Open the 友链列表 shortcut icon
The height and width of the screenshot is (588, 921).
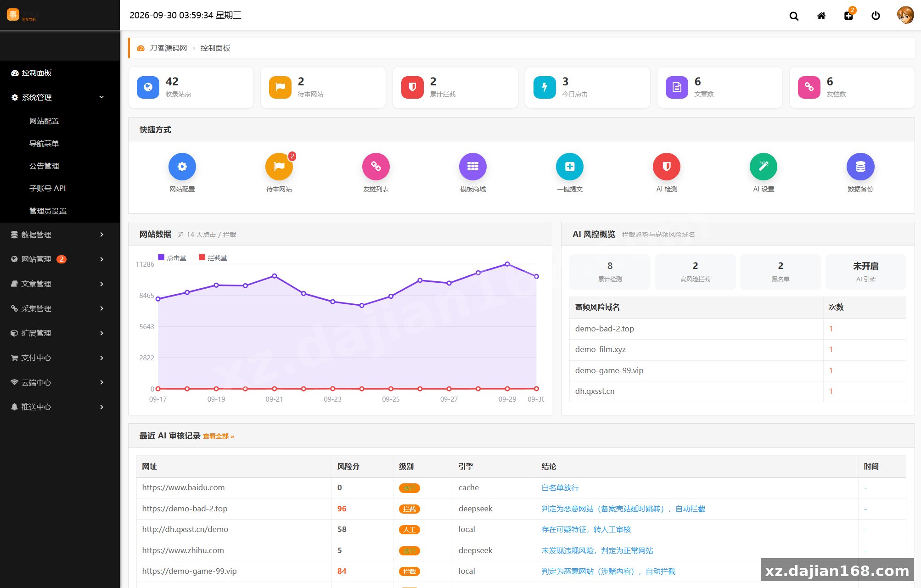376,167
